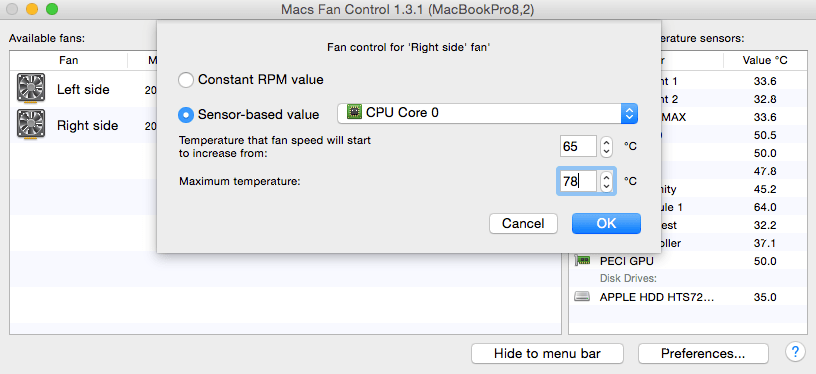Click the APPLE HDD disk drive icon
This screenshot has width=816, height=374.
pyautogui.click(x=582, y=297)
